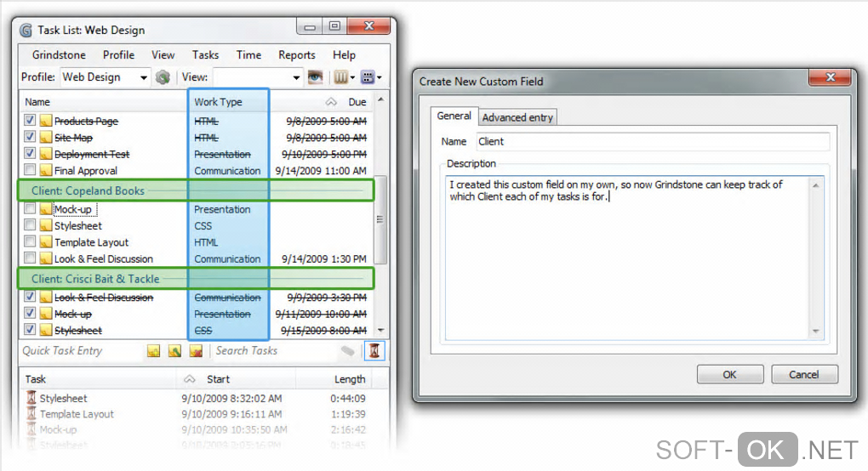Open the Help menu
The image size is (868, 471).
[x=344, y=54]
